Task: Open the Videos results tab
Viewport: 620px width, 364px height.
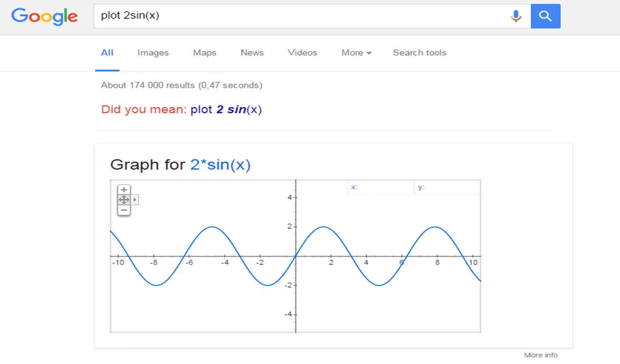Action: [x=302, y=53]
